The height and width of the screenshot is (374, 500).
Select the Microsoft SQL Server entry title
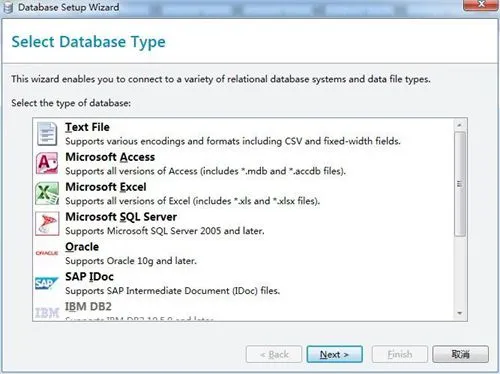121,217
